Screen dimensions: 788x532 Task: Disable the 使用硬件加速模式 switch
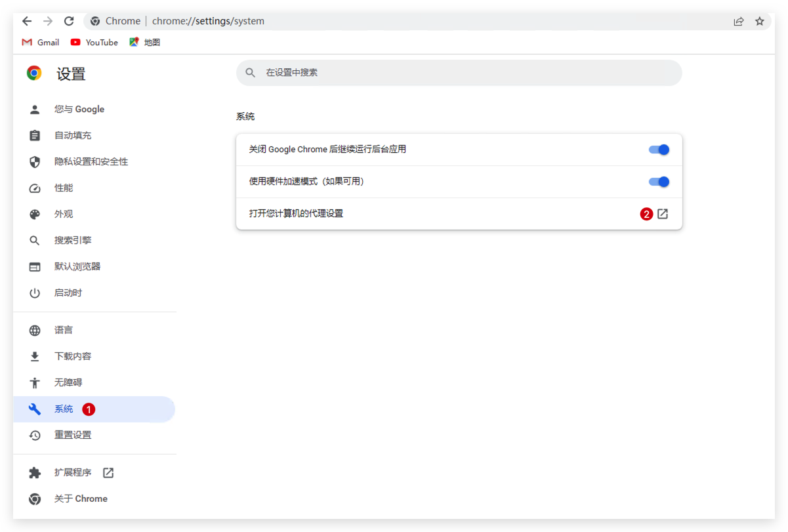(x=659, y=182)
